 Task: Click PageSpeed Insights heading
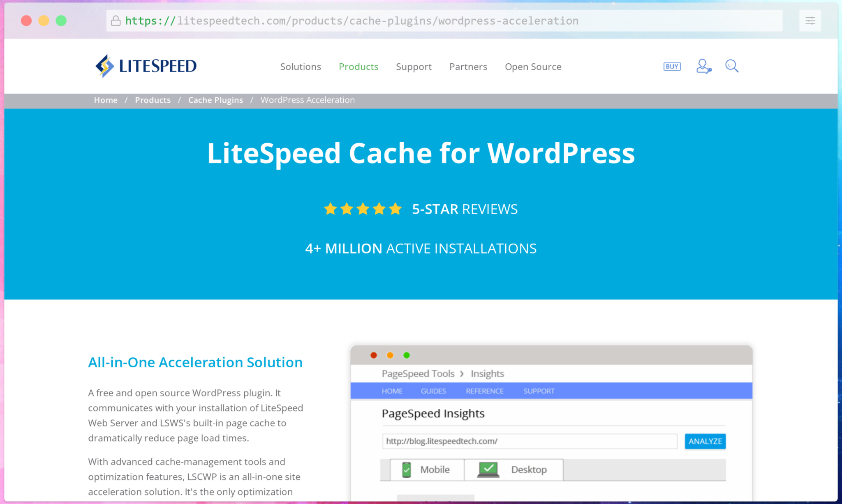(x=433, y=414)
